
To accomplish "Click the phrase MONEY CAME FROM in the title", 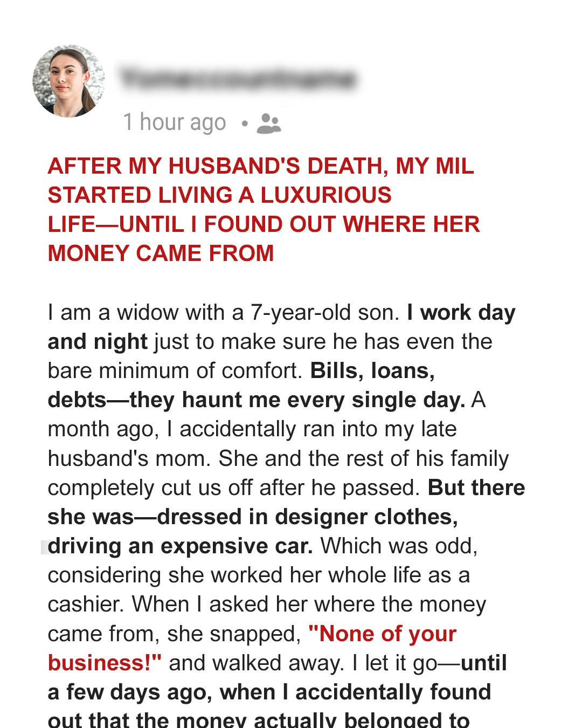I will 160,252.
